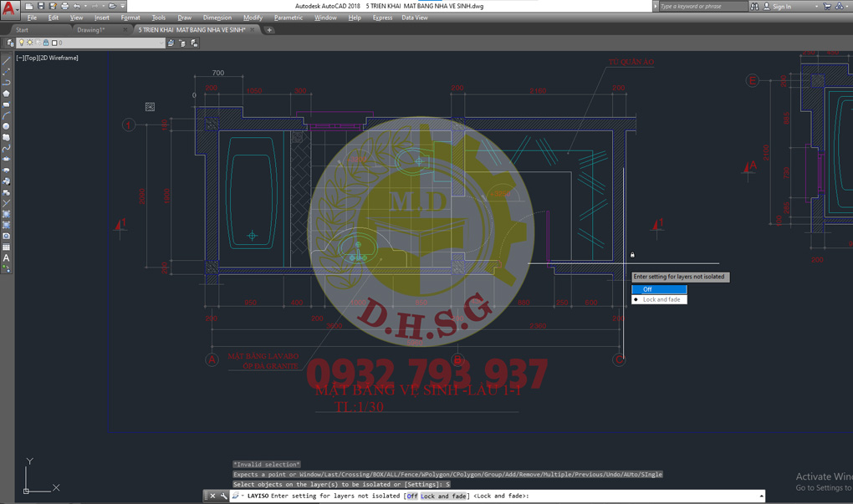This screenshot has height=504, width=853.
Task: Switch to the Start tab
Action: point(23,30)
